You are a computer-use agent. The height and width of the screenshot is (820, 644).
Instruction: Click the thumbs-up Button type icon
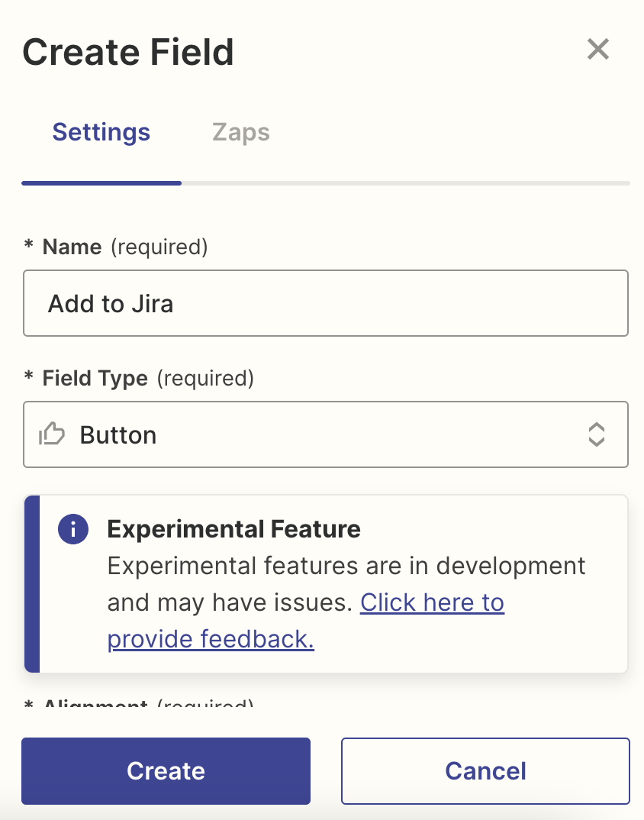tap(52, 434)
